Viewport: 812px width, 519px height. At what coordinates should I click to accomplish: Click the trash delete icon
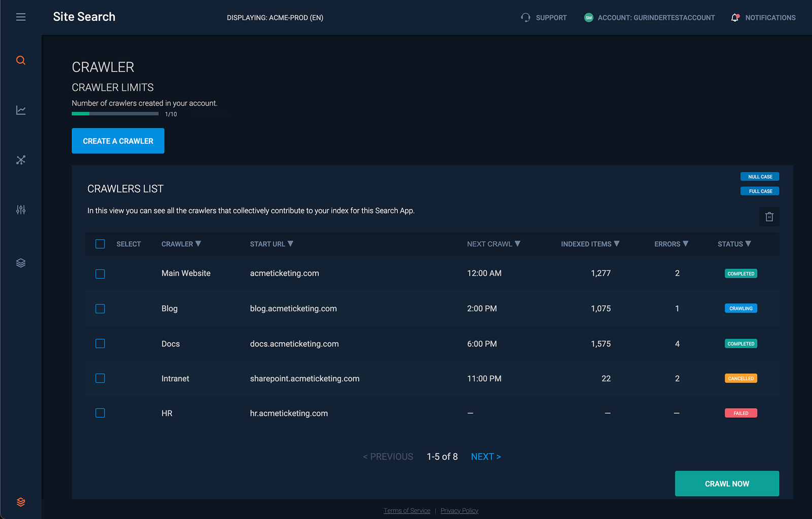coord(769,217)
